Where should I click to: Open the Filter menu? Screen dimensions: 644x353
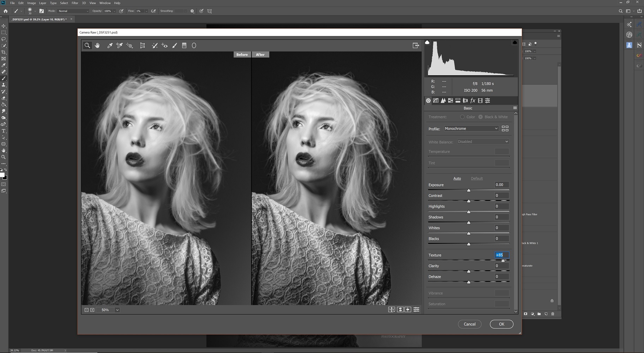click(x=75, y=3)
